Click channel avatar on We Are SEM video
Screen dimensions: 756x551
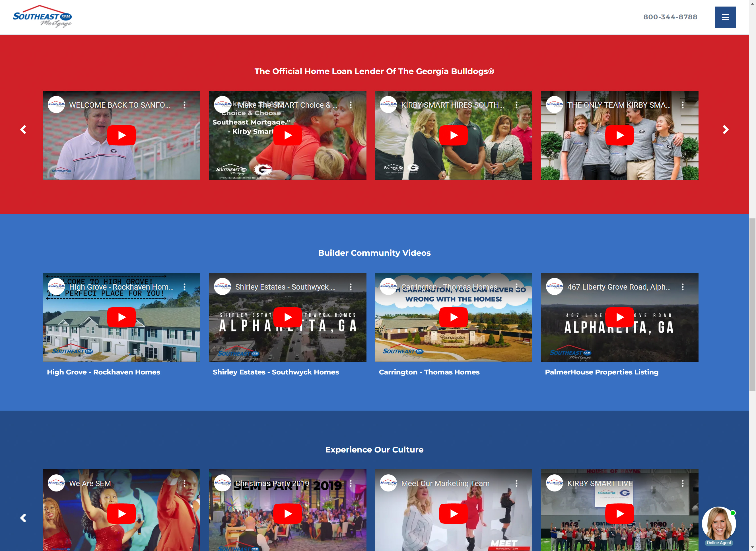(56, 483)
